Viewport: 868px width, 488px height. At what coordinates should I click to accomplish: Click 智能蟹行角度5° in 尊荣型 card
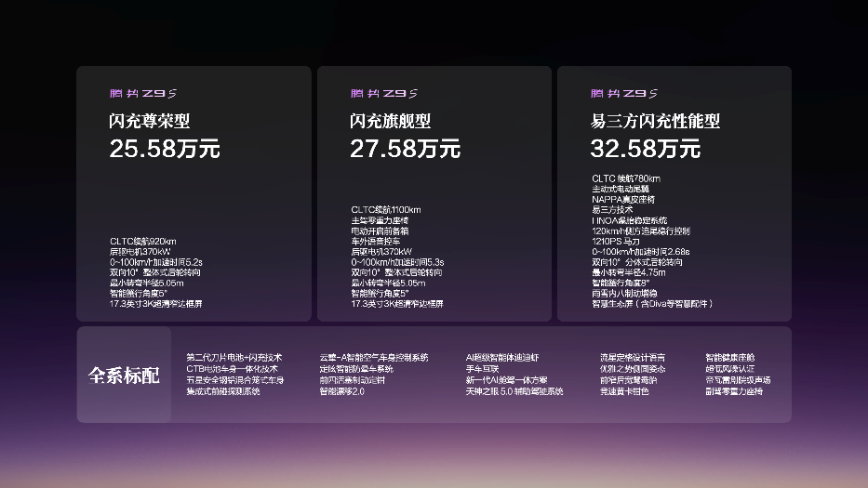[139, 293]
